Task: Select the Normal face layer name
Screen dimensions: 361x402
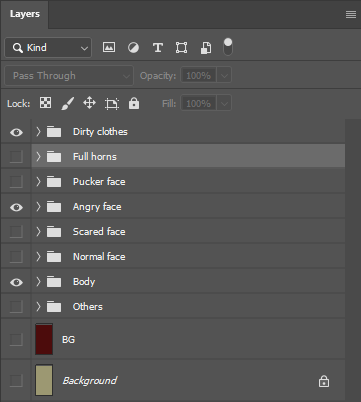Action: 99,257
